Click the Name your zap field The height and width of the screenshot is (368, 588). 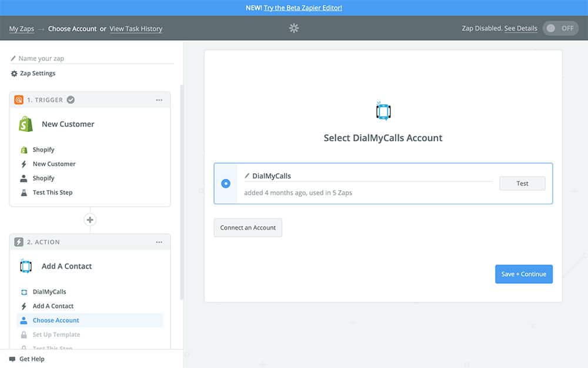[x=94, y=58]
